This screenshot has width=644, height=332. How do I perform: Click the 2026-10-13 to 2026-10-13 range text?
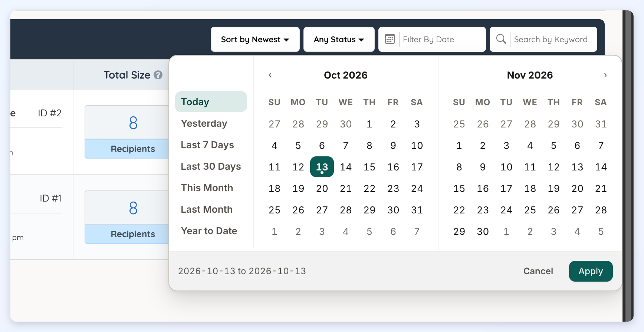click(242, 271)
